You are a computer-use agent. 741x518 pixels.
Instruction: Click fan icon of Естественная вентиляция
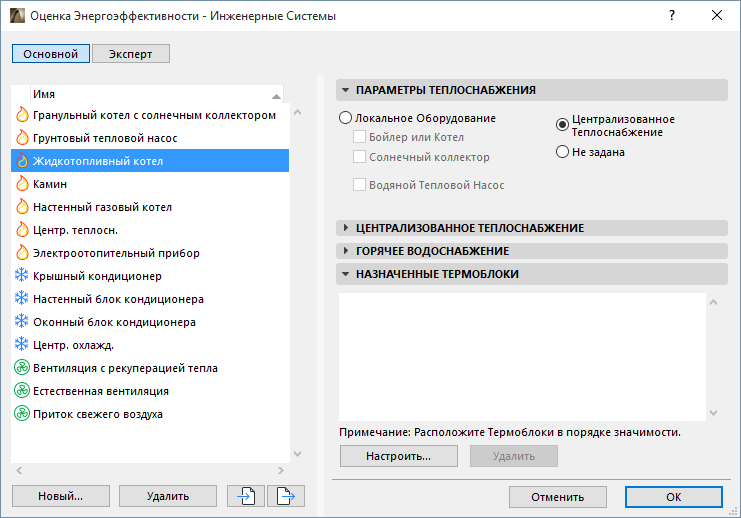click(x=22, y=391)
